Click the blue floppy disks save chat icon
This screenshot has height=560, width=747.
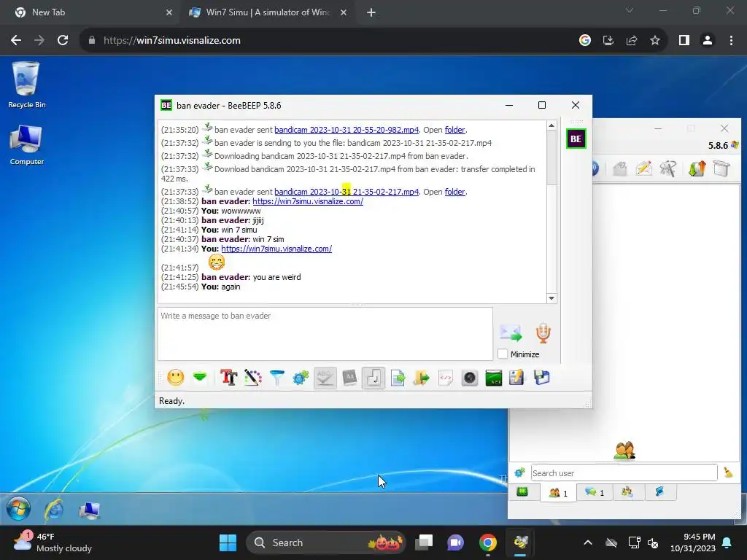click(x=542, y=378)
